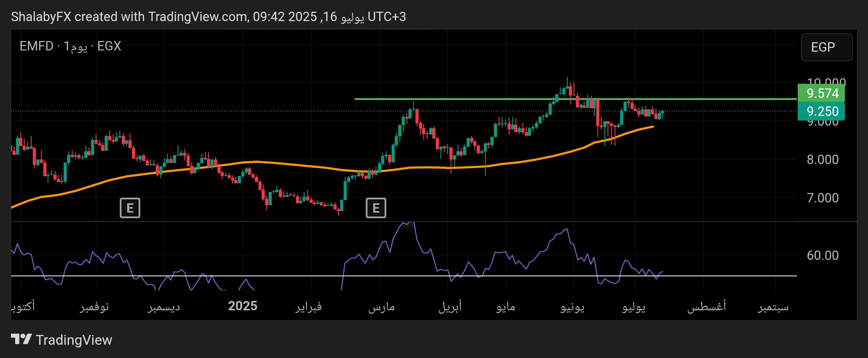Click the 9.250 current price label
Screen dimensions: 868x358
pyautogui.click(x=821, y=111)
